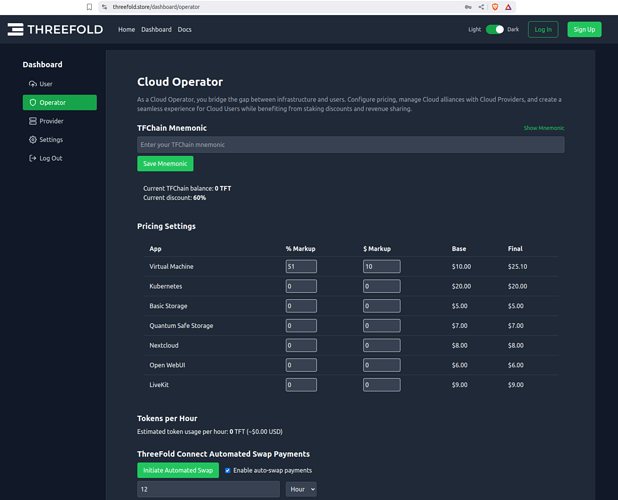Toggle the Light/Dark theme switch

495,29
